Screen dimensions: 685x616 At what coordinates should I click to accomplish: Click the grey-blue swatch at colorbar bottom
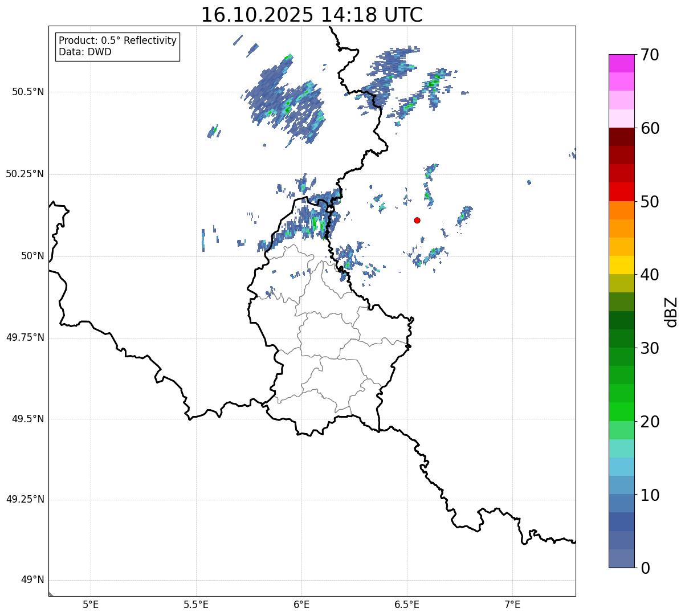(x=622, y=558)
